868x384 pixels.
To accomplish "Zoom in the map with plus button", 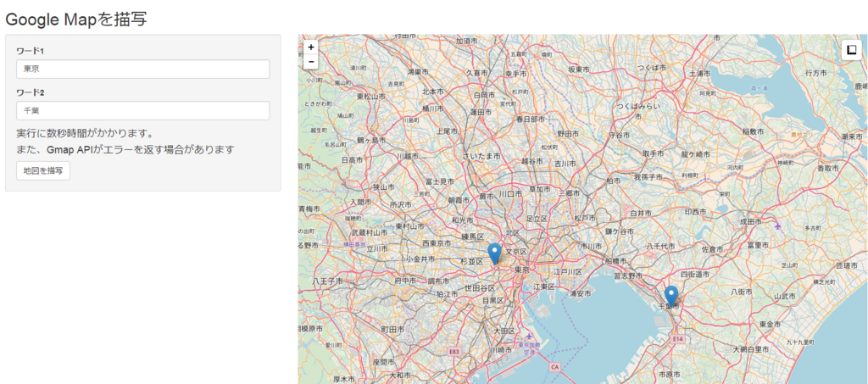I will click(311, 47).
